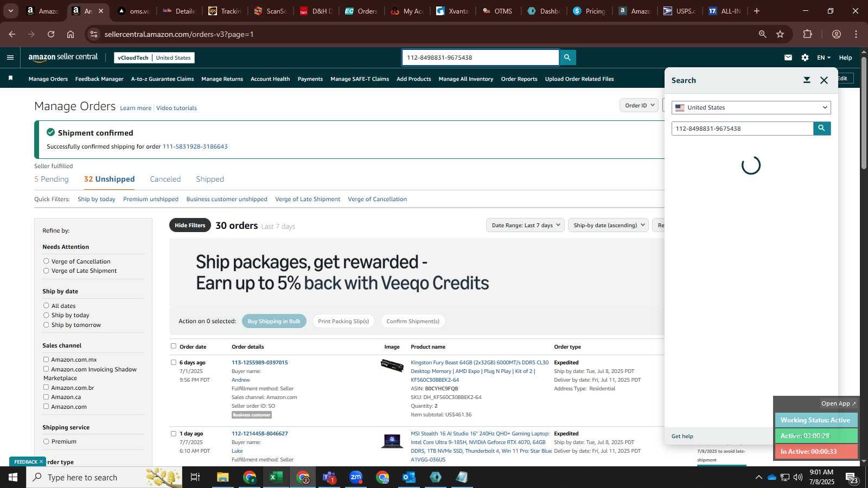
Task: Open the mail messages icon
Action: point(788,57)
